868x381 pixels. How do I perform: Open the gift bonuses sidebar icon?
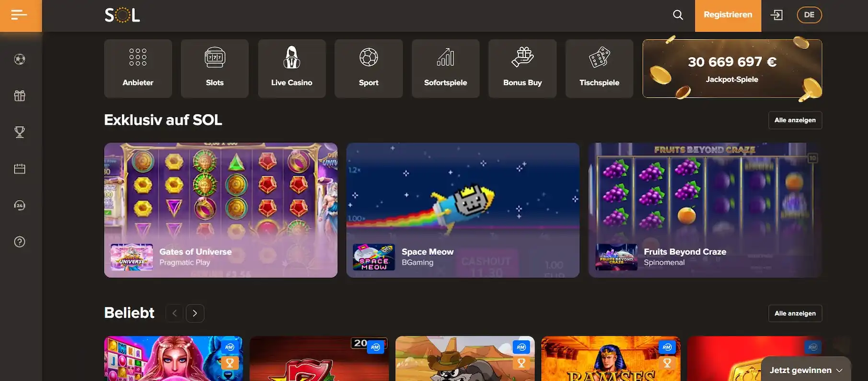coord(20,96)
